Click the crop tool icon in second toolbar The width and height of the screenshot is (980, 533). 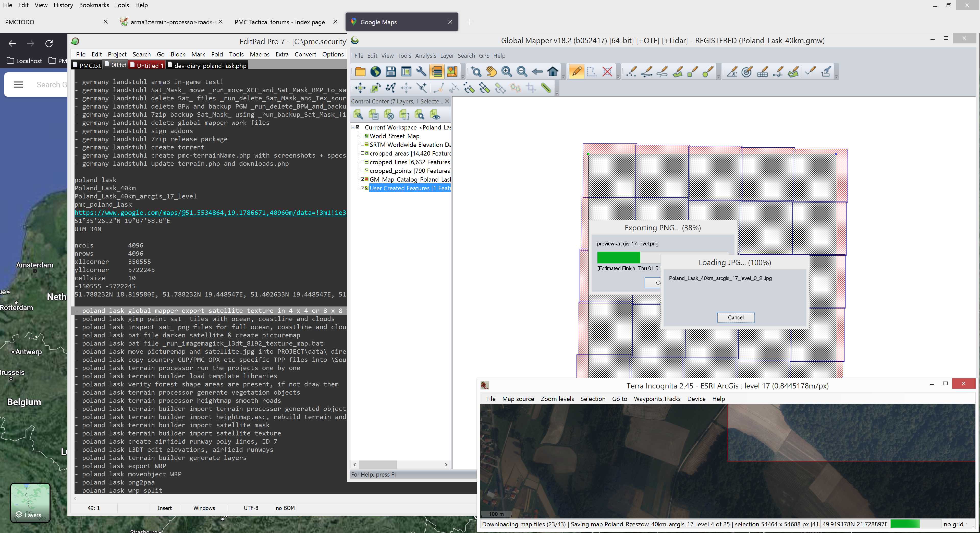click(x=531, y=88)
